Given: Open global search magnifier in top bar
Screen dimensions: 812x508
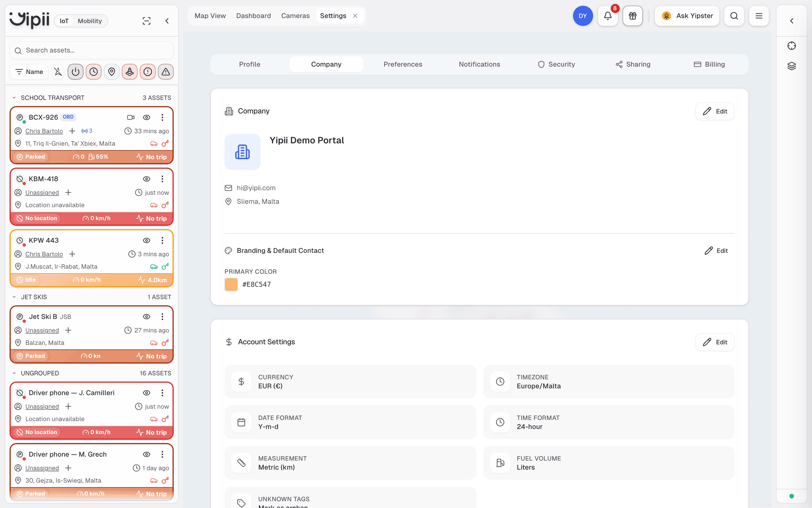Looking at the screenshot, I should pyautogui.click(x=734, y=16).
